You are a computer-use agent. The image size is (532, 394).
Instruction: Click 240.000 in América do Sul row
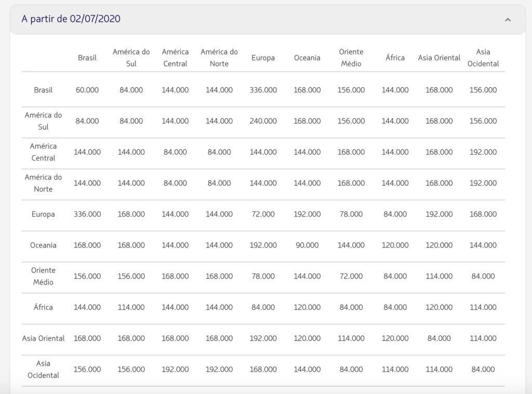point(263,121)
